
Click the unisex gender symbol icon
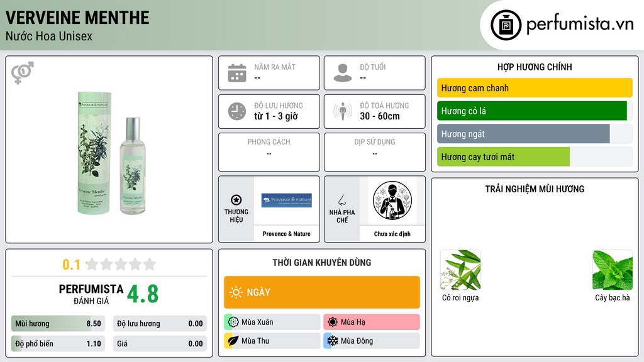(x=23, y=73)
